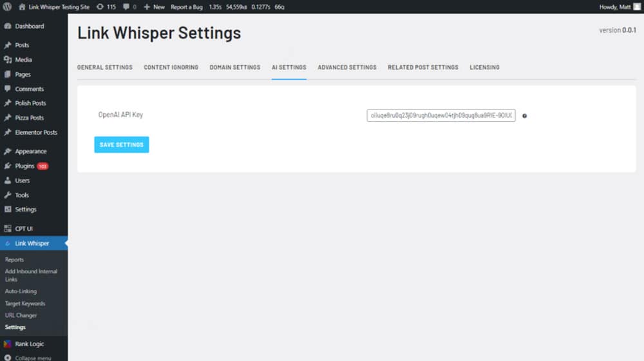
Task: Click the Pages icon in sidebar
Action: coord(7,74)
